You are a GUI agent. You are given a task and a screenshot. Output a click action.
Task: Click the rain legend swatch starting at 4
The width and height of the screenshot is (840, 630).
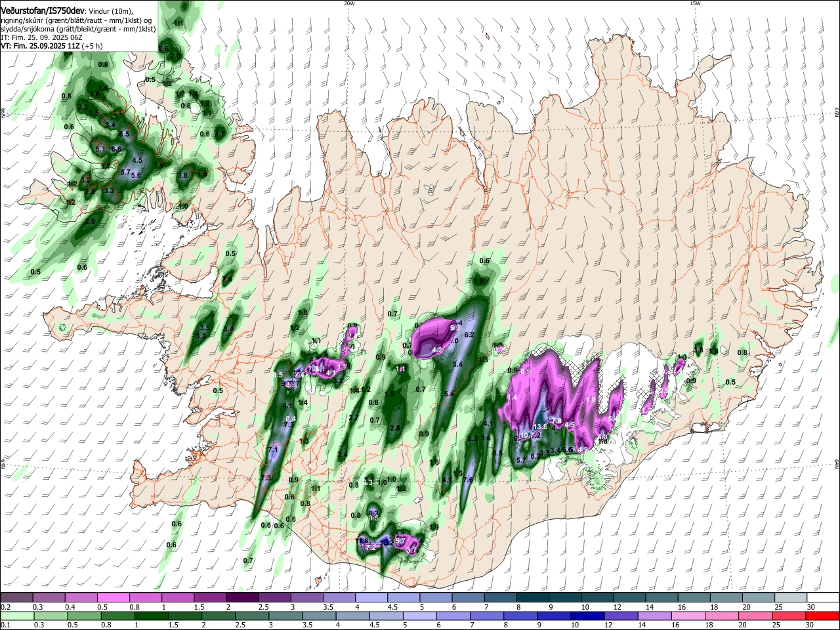point(352,616)
